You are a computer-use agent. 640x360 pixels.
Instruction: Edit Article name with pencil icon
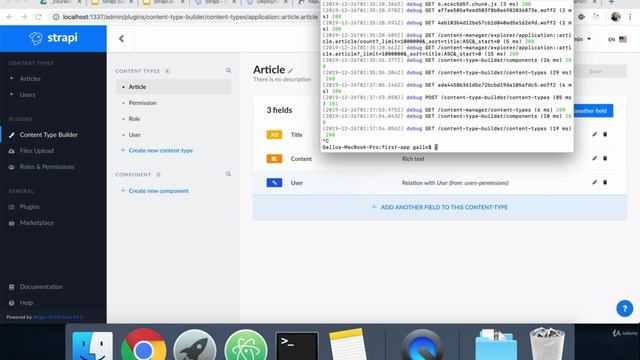click(290, 71)
